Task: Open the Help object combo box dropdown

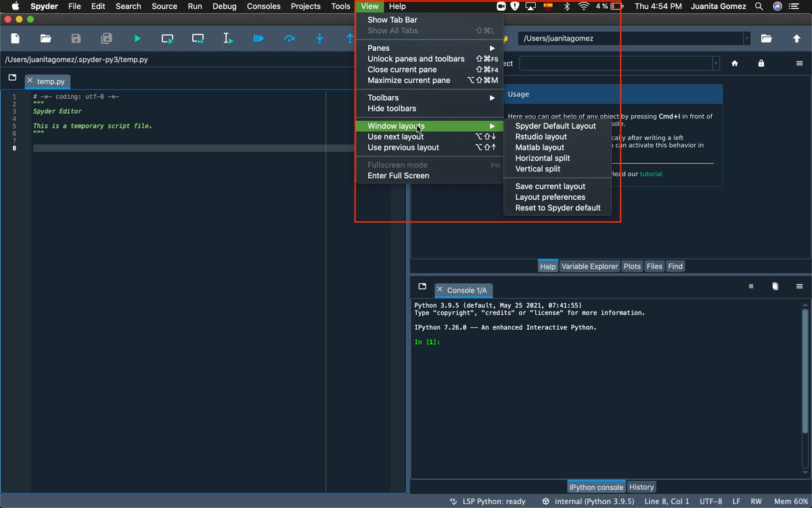Action: tap(716, 63)
